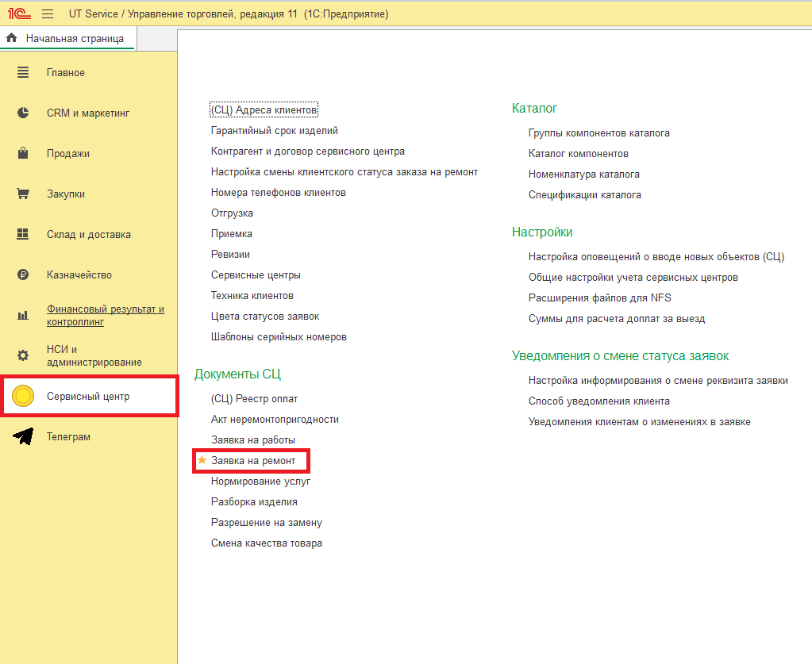Open (СЦ) Адреса клиентов link
The image size is (812, 664).
[x=264, y=110]
